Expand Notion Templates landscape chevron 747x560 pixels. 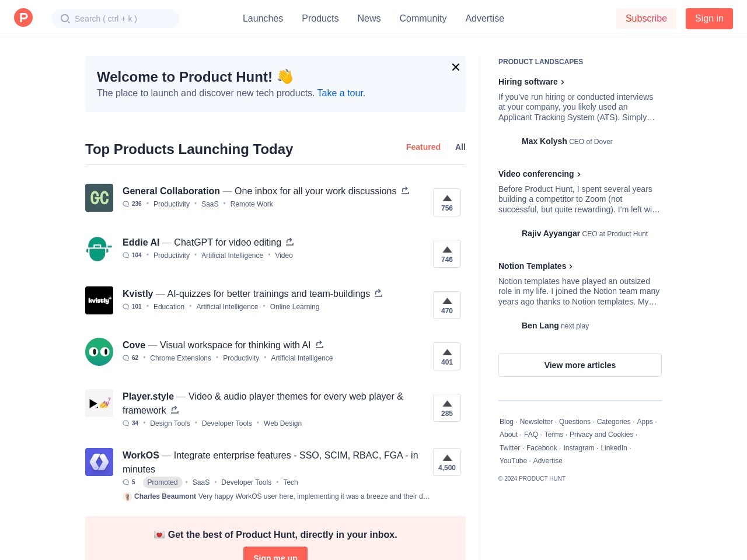[571, 267]
